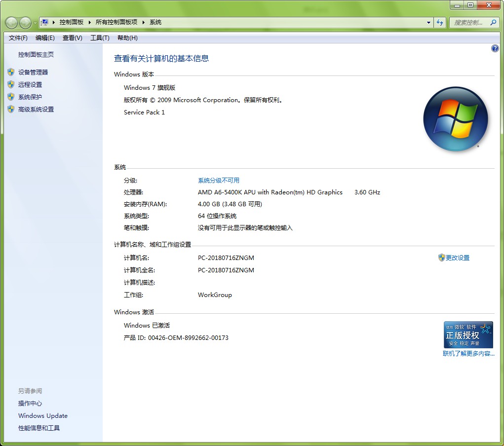Open 设备管理器 link

(x=33, y=73)
